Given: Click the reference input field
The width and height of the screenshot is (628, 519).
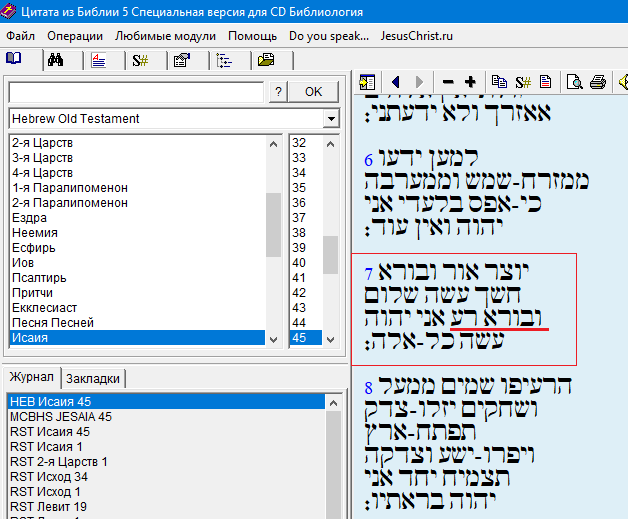Looking at the screenshot, I should pyautogui.click(x=134, y=92).
